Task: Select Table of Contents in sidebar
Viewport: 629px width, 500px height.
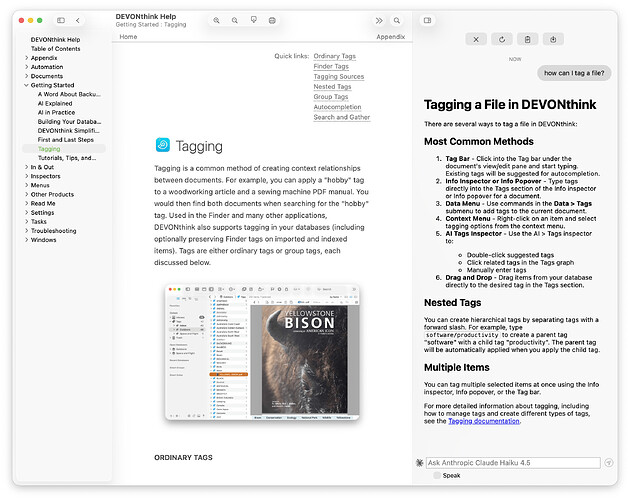Action: pos(55,48)
